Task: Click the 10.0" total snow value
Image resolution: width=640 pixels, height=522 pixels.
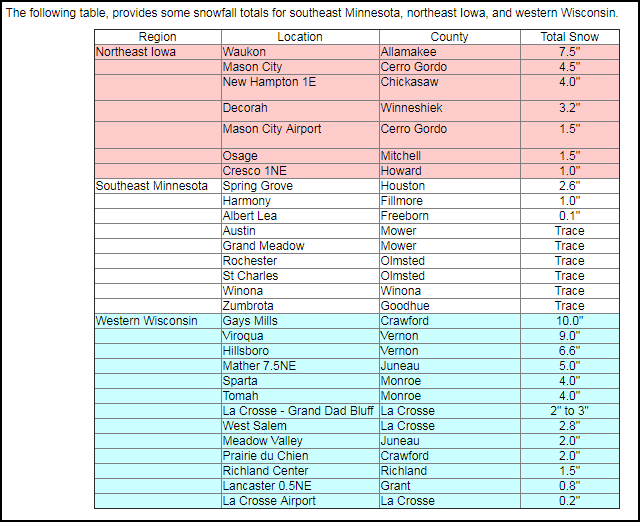Action: tap(570, 321)
